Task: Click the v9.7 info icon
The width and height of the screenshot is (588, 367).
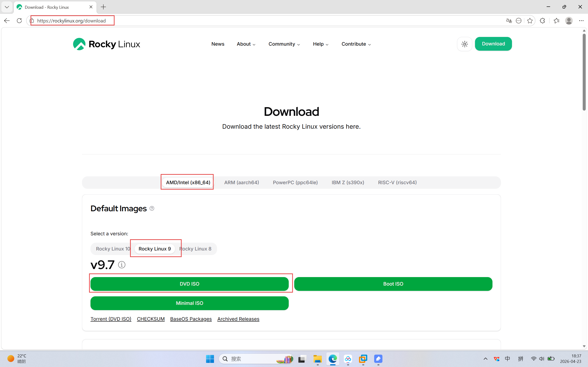Action: tap(122, 264)
